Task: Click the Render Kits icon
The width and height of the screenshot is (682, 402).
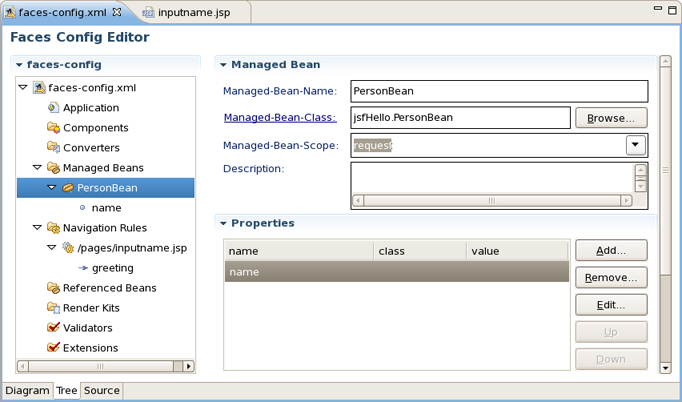Action: pos(53,308)
